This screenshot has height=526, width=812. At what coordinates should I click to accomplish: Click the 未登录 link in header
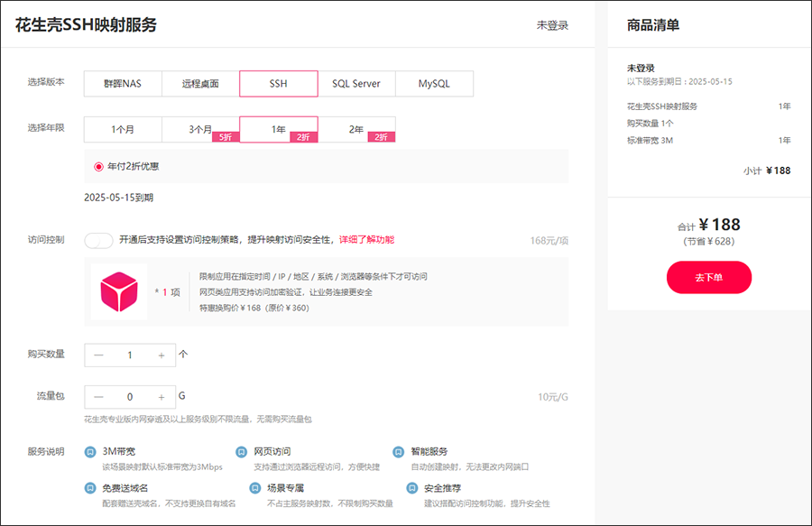pyautogui.click(x=552, y=25)
